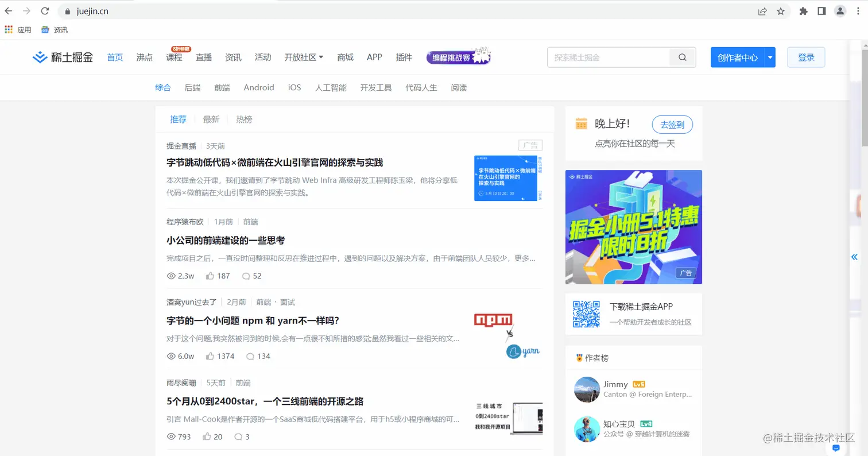The image size is (868, 456).
Task: Open comments icon showing 134
Action: click(x=250, y=356)
